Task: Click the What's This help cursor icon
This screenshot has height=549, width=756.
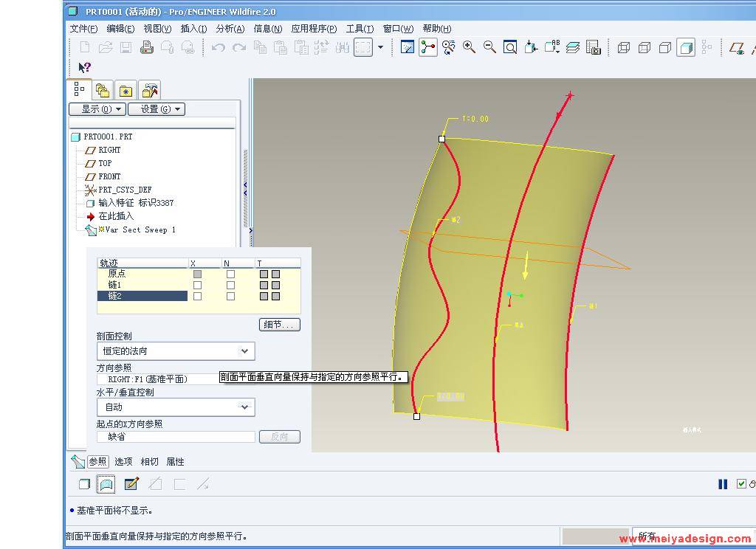Action: pyautogui.click(x=84, y=67)
